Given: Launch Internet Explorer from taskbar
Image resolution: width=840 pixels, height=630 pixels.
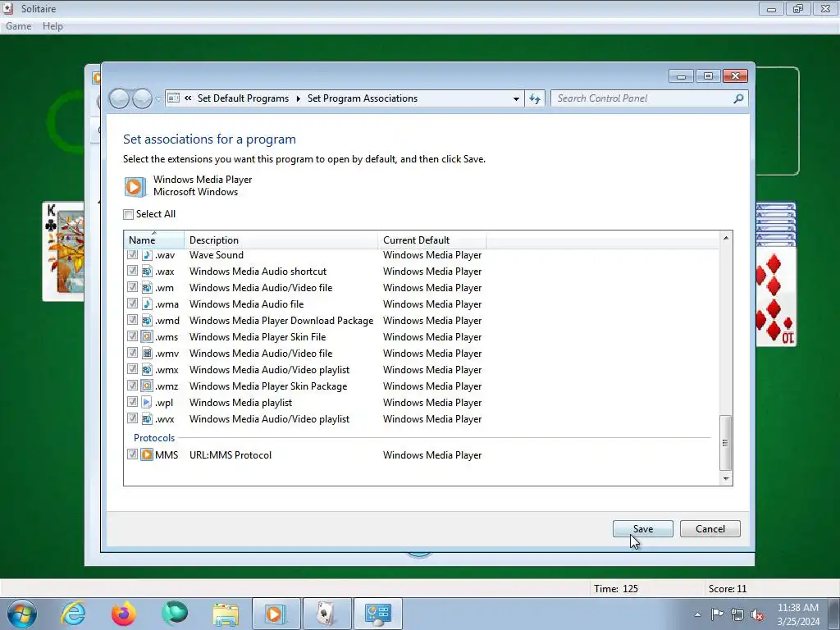Looking at the screenshot, I should [x=73, y=614].
